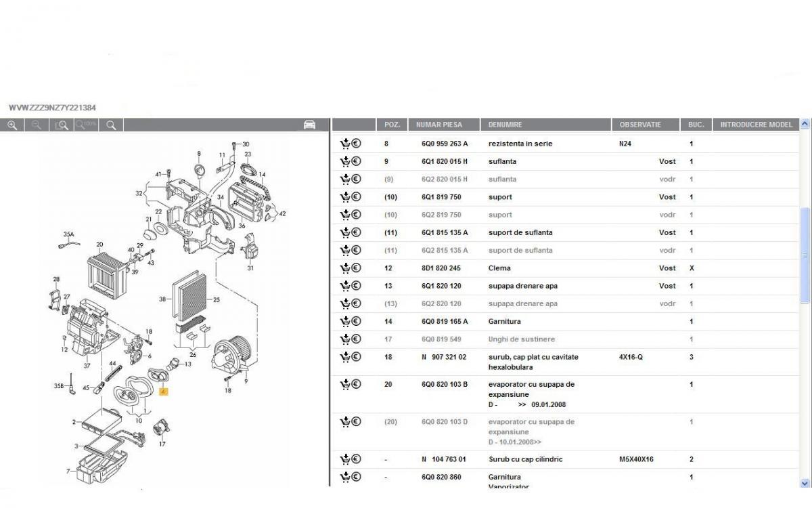Add Clema 8D1 820 245 to cart
Viewport: 812px width, 508px height.
345,268
